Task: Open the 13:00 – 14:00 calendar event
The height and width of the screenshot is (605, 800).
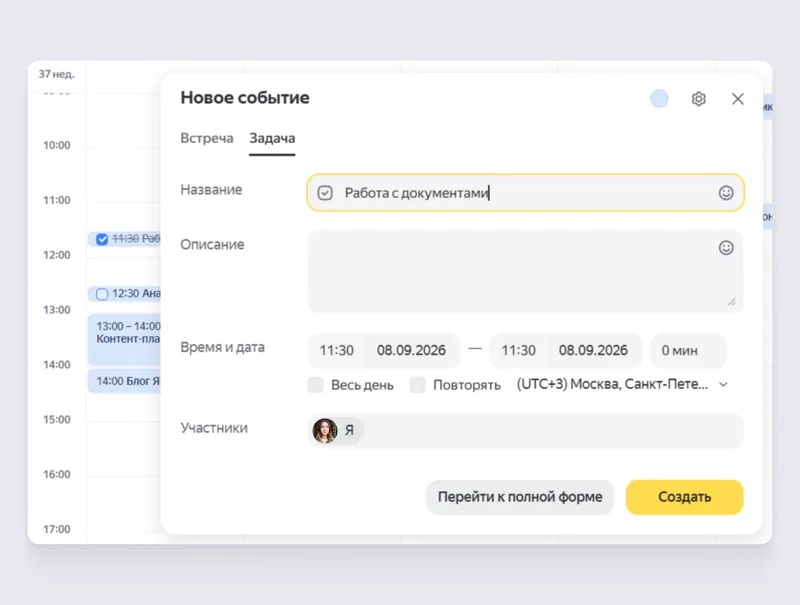Action: 125,339
